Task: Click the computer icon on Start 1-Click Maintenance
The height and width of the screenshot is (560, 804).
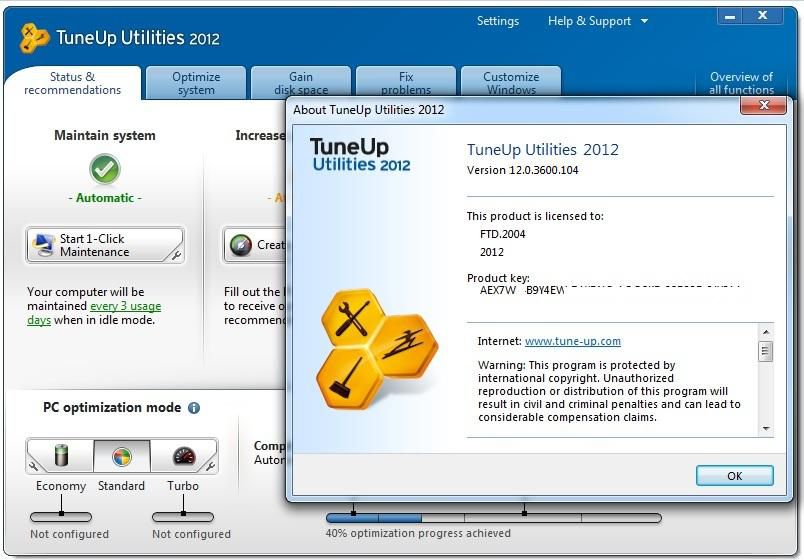Action: 43,245
